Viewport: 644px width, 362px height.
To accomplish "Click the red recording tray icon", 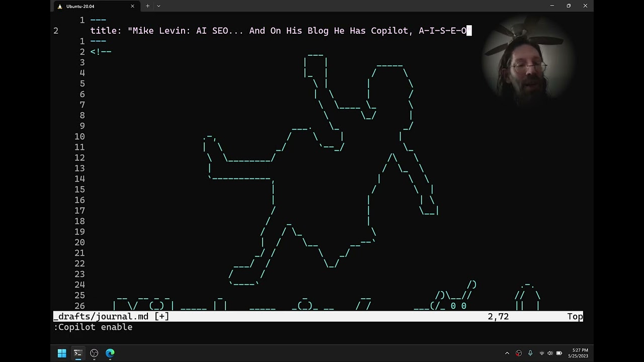I will coord(519,353).
